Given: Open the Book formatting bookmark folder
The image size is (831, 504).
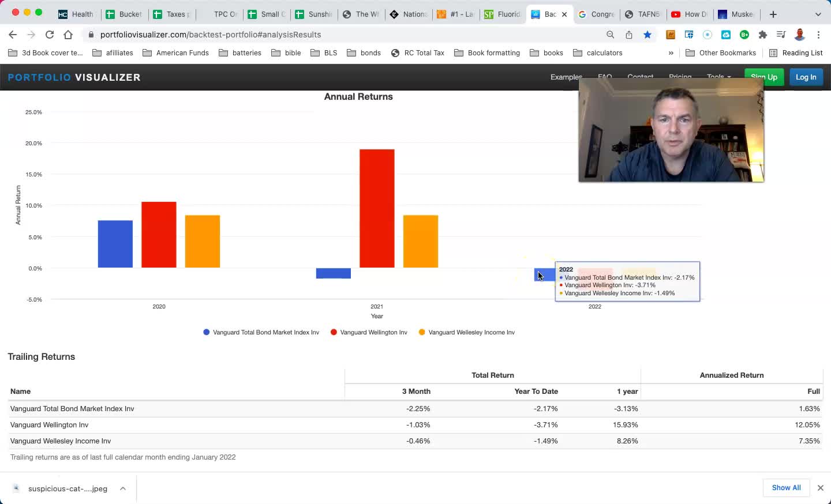Looking at the screenshot, I should coord(487,53).
